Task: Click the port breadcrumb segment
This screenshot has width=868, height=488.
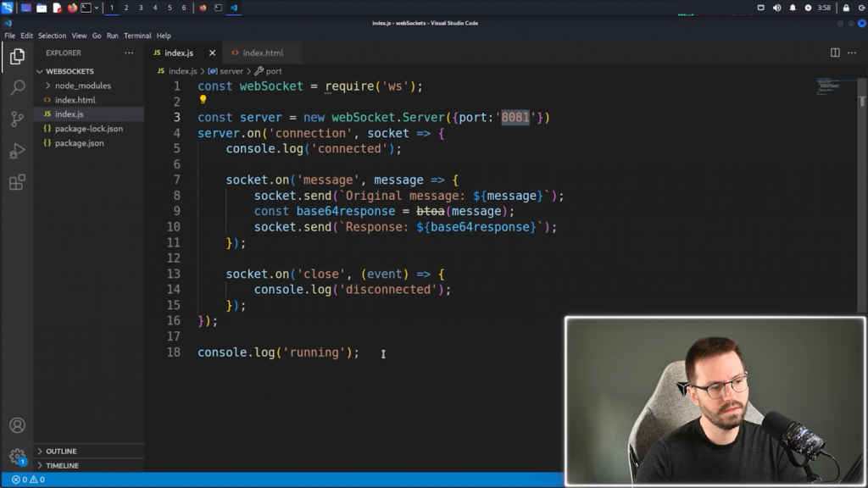Action: coord(269,71)
